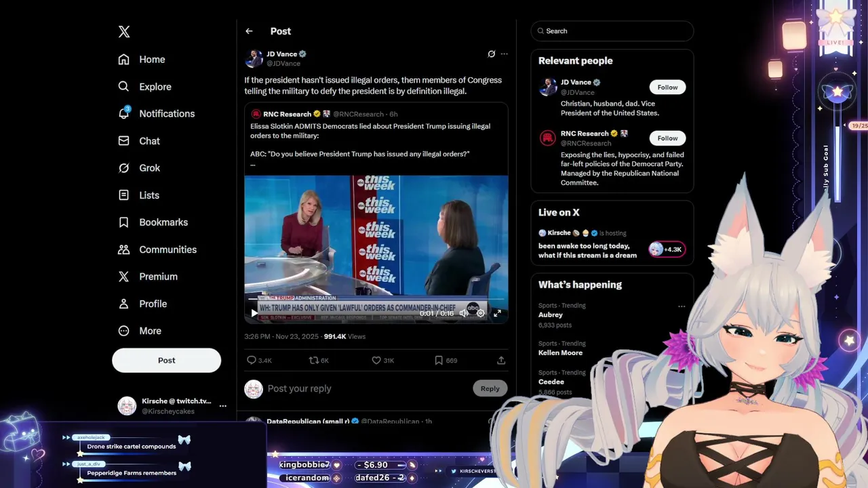Open Lists in the sidebar
This screenshot has height=488, width=868.
[139, 195]
